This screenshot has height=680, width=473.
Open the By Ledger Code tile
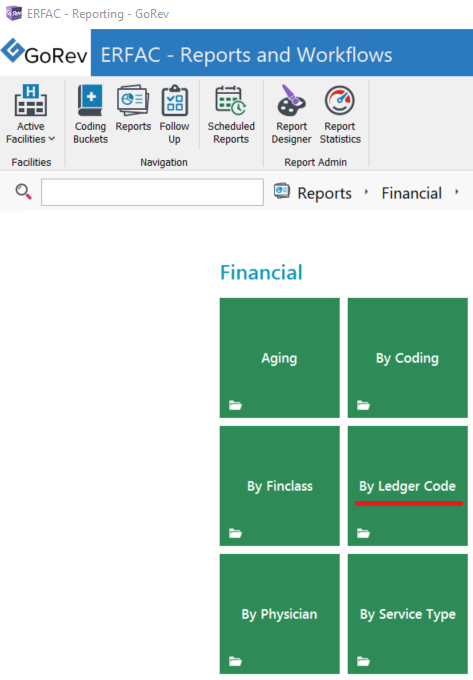408,486
